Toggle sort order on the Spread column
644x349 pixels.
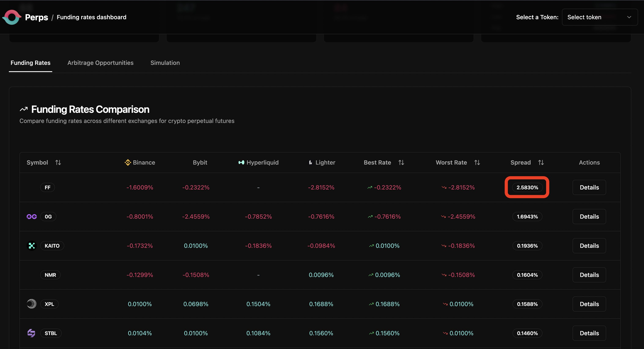point(541,162)
